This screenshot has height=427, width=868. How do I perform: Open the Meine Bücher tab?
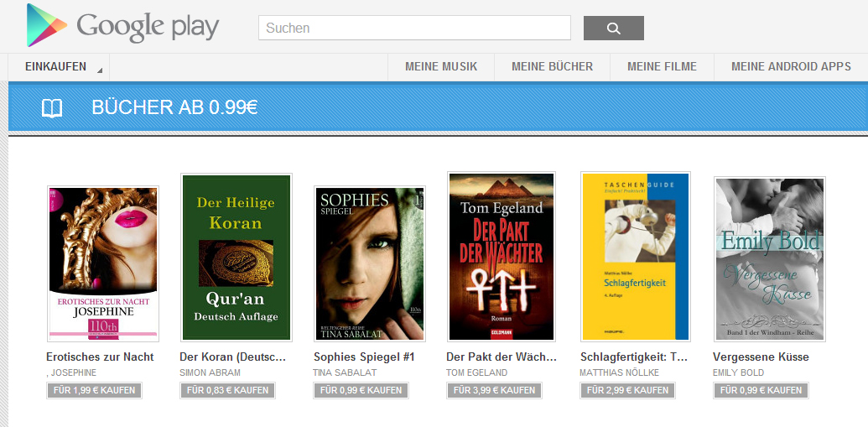point(552,67)
